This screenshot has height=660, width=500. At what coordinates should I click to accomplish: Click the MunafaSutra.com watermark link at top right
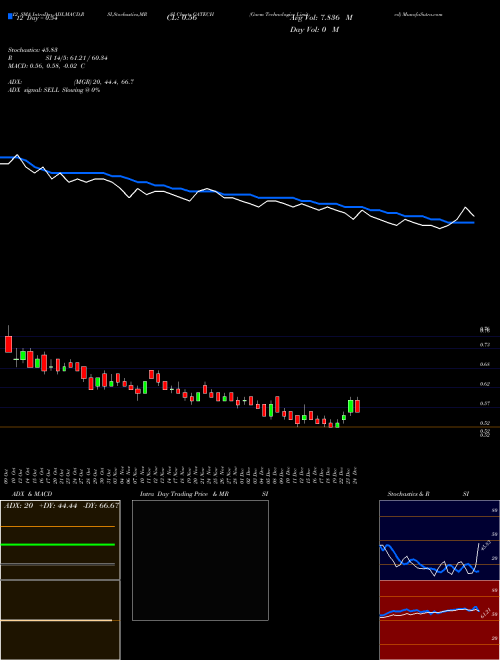pyautogui.click(x=418, y=14)
